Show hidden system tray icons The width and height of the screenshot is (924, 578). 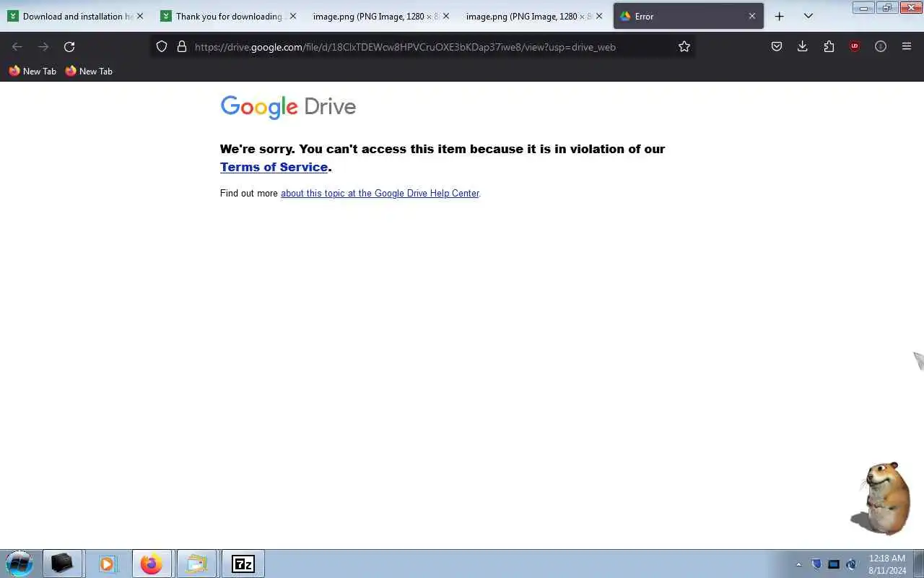(798, 564)
